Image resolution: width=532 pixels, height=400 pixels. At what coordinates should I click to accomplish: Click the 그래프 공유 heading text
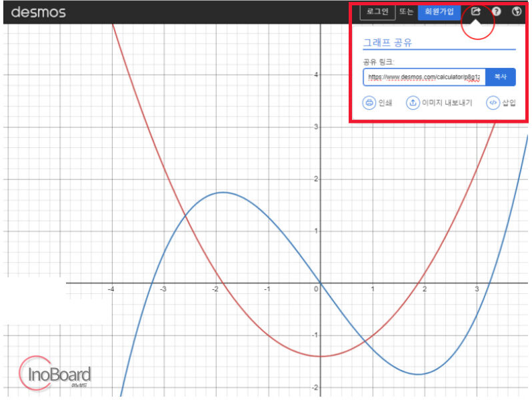387,43
